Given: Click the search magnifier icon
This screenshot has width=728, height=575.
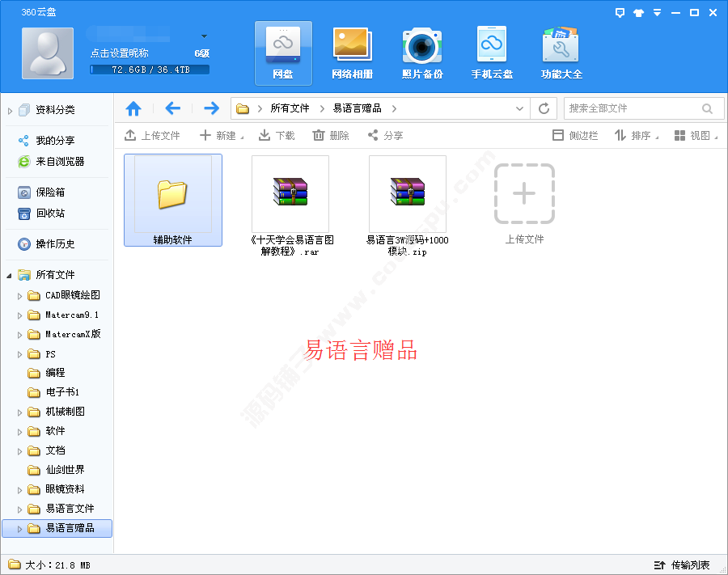Looking at the screenshot, I should tap(707, 108).
